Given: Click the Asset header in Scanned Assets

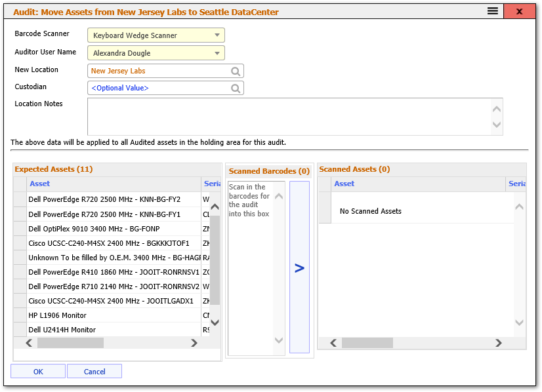Looking at the screenshot, I should click(x=344, y=184).
